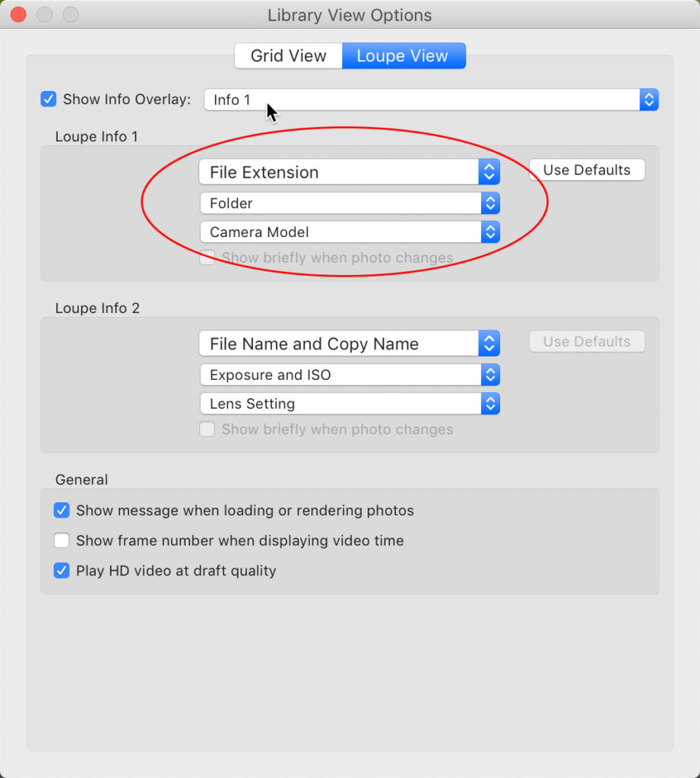This screenshot has width=700, height=778.
Task: Open the Folder dropdown menu
Action: coord(339,204)
